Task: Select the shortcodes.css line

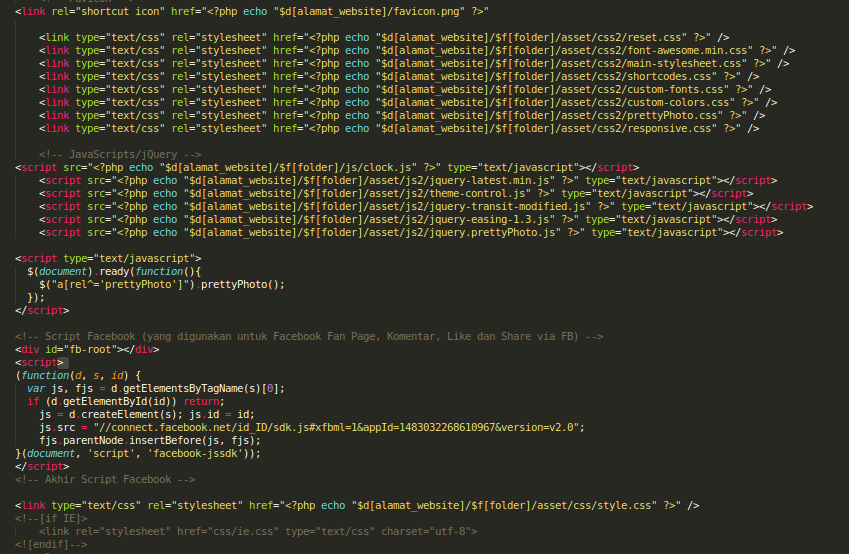Action: pos(399,76)
